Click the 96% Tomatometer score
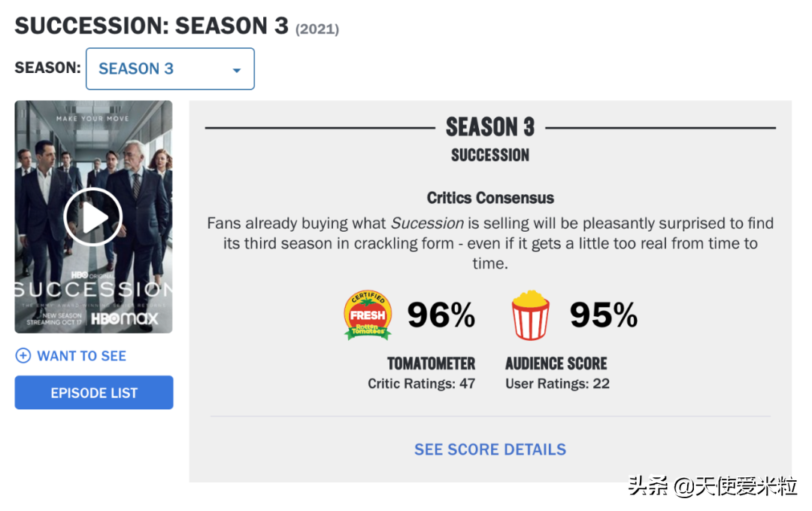Viewport: 812px width, 511px height. click(441, 315)
